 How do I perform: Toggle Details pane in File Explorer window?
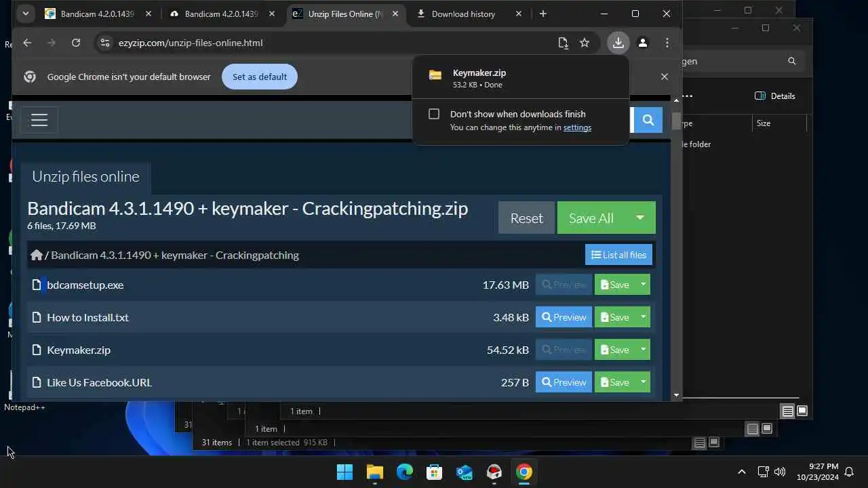pos(775,96)
